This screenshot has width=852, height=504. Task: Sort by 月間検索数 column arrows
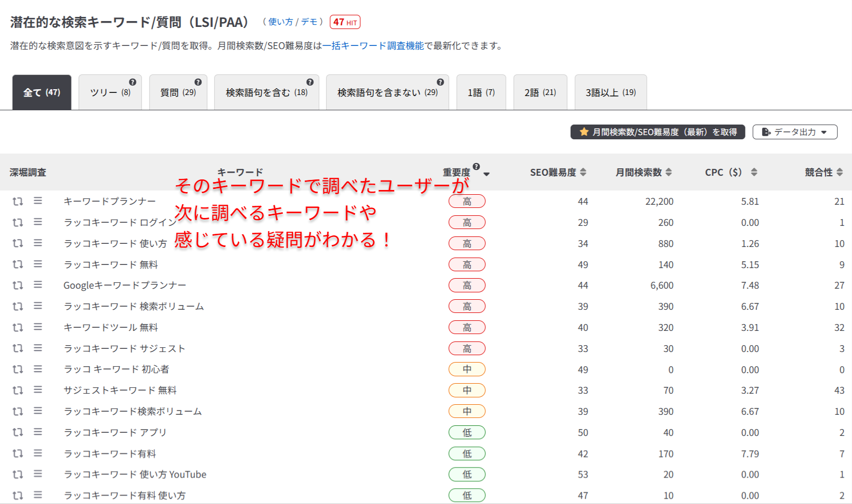[x=669, y=172]
